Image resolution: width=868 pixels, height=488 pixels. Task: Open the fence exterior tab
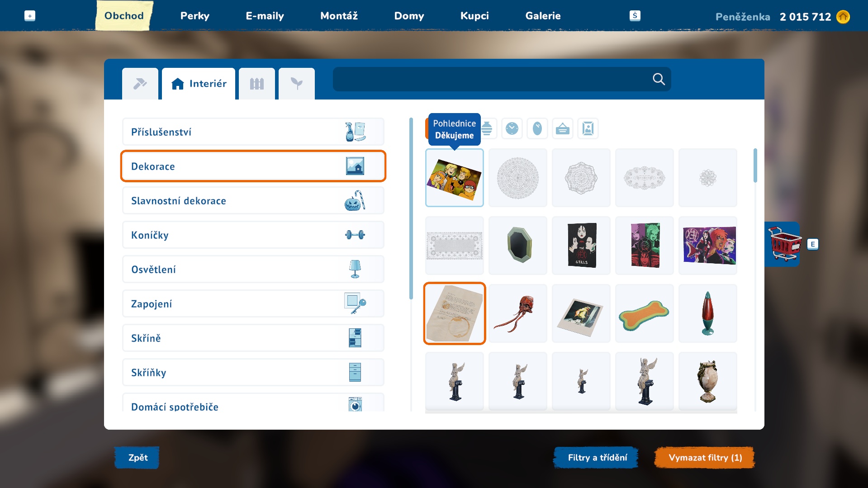click(256, 84)
